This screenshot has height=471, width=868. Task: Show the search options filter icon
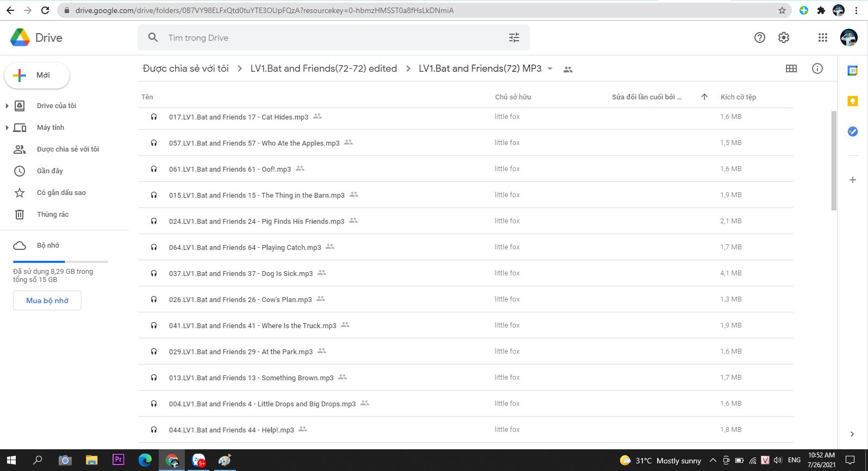pyautogui.click(x=514, y=37)
